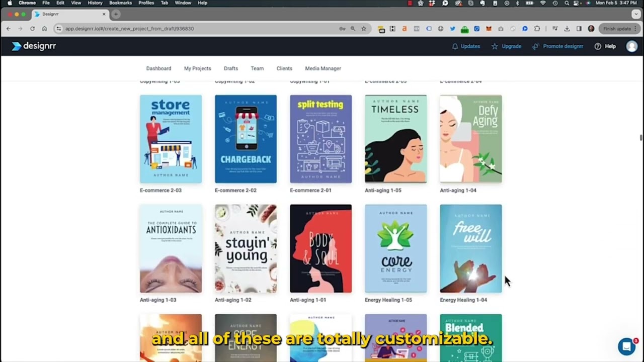644x362 pixels.
Task: Click the E-commerce 2-01 label
Action: 310,190
